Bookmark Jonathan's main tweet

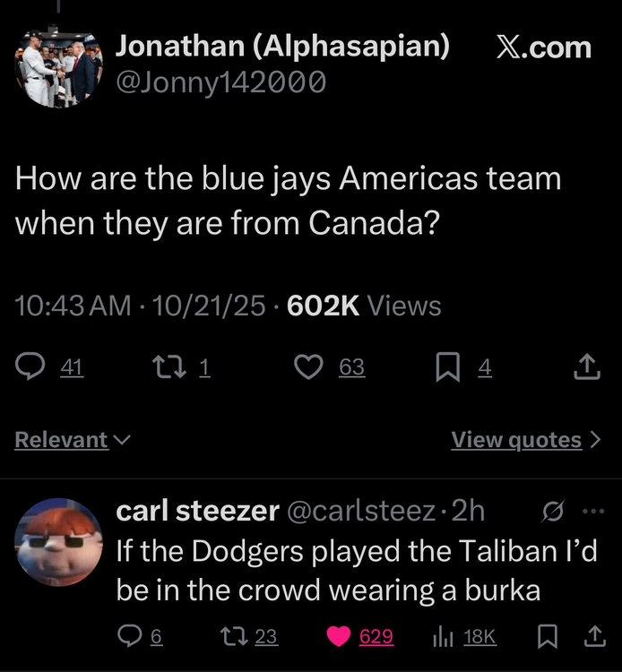[448, 367]
